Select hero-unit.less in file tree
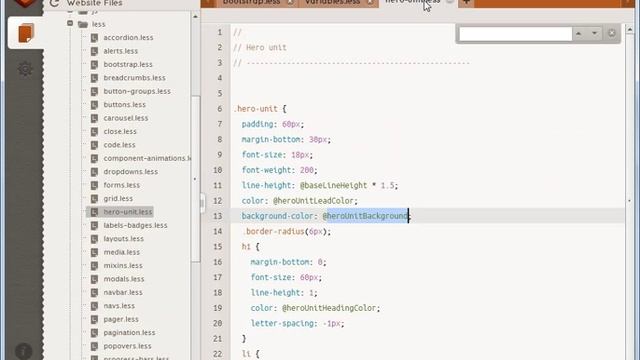640x360 pixels. [x=128, y=212]
